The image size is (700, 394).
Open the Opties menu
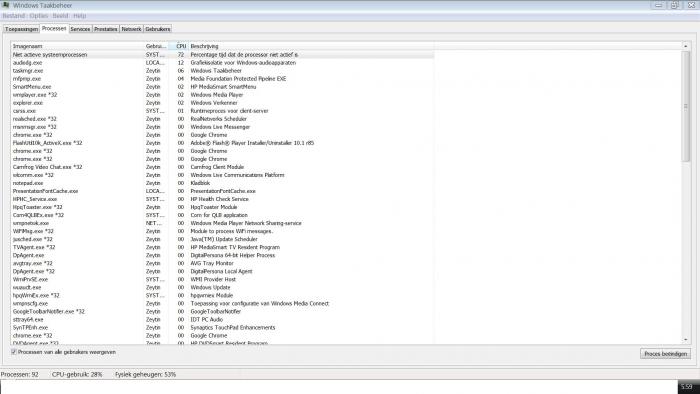pos(39,16)
